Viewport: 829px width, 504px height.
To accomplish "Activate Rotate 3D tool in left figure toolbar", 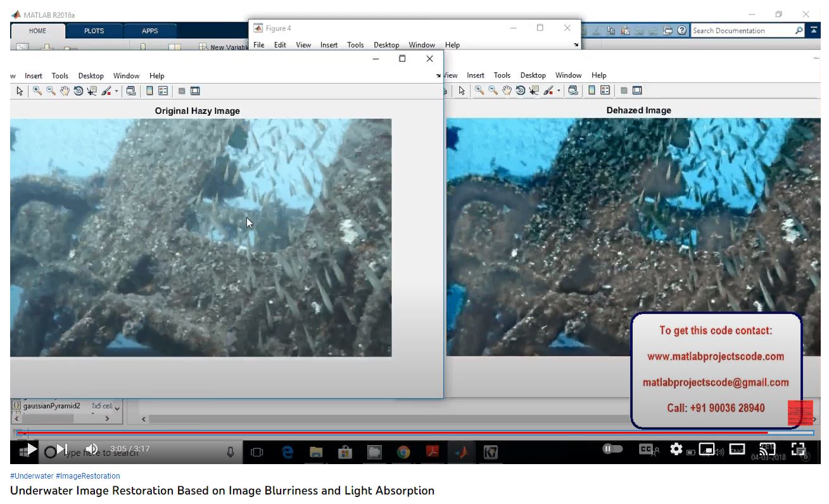I will (79, 91).
